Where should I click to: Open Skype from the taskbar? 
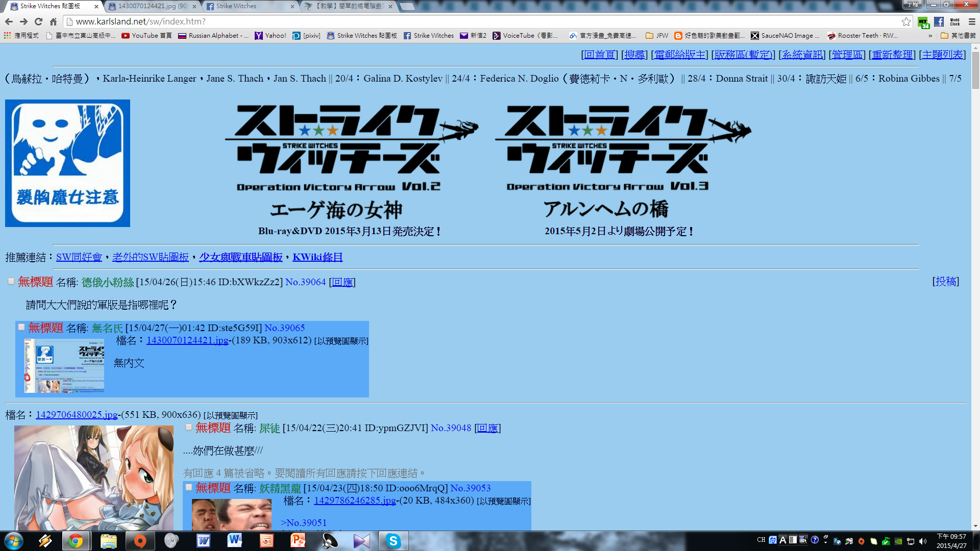[393, 541]
